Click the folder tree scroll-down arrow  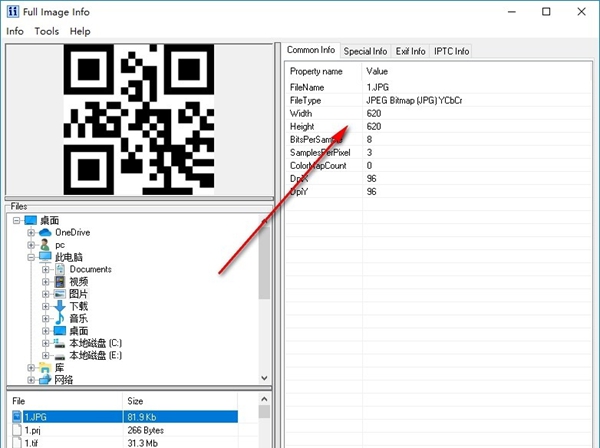point(264,378)
